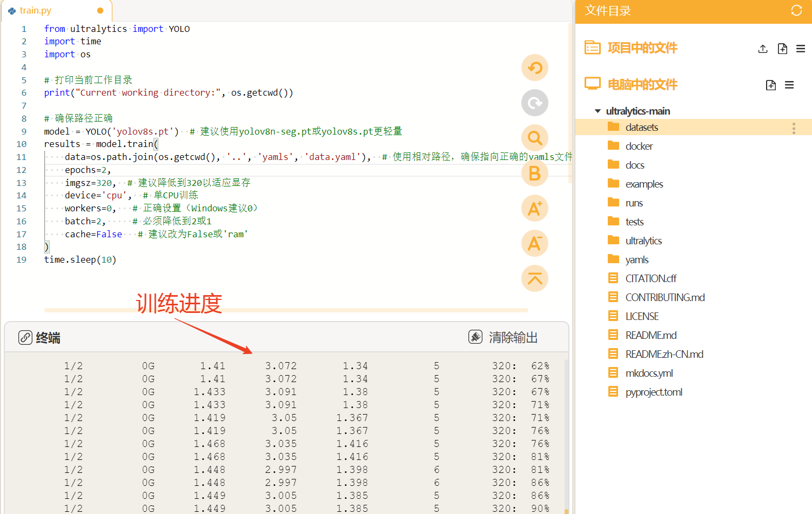Click new file icon in 项目中的文件 row

pyautogui.click(x=782, y=49)
